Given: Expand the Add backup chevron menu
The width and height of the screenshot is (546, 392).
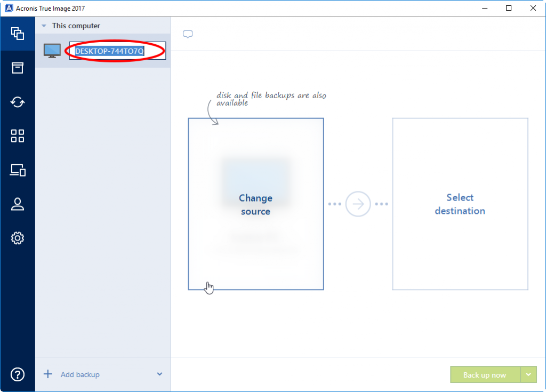Looking at the screenshot, I should pos(159,374).
